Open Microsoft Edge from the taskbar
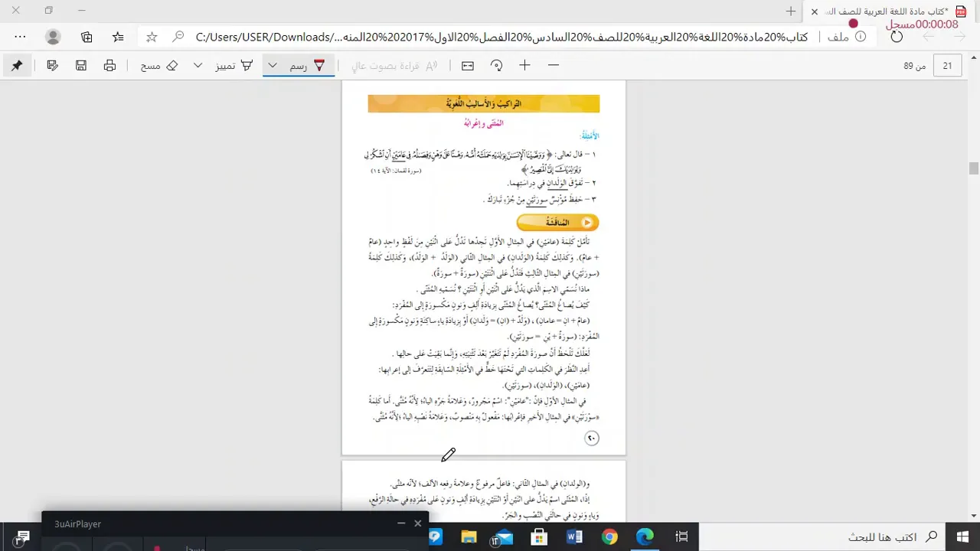980x551 pixels. pyautogui.click(x=645, y=536)
